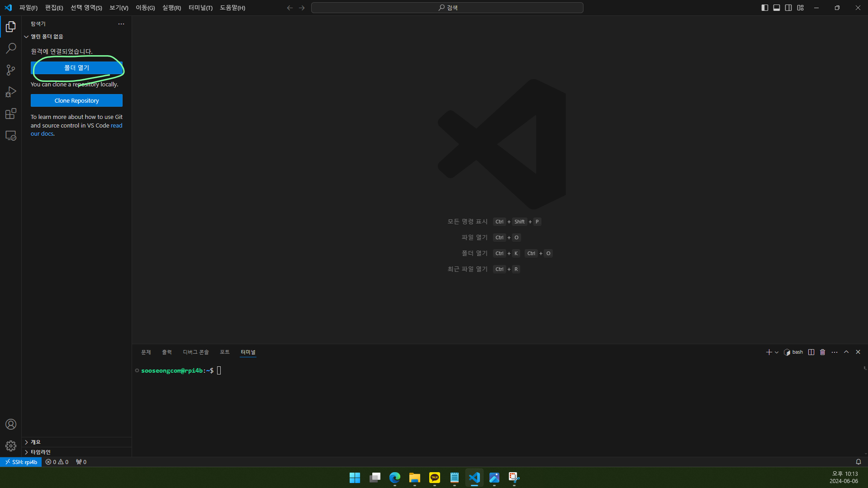Switch to the 문제 problems tab
Screen dimensions: 868x488
coord(146,352)
